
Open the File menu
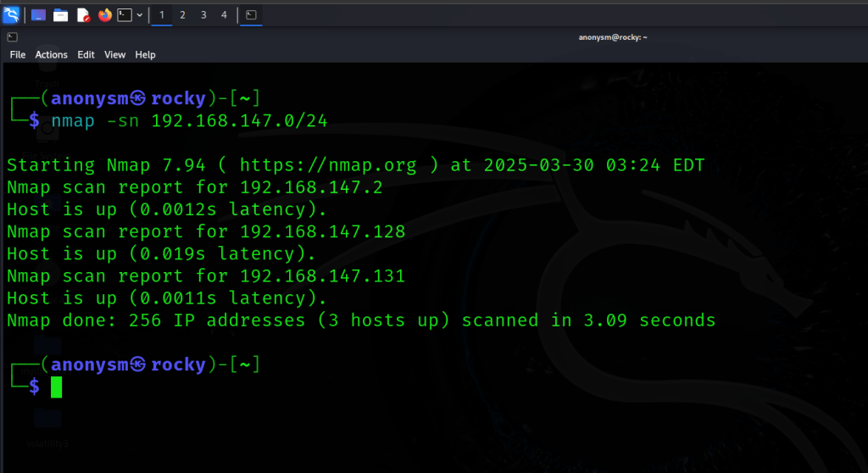coord(18,54)
